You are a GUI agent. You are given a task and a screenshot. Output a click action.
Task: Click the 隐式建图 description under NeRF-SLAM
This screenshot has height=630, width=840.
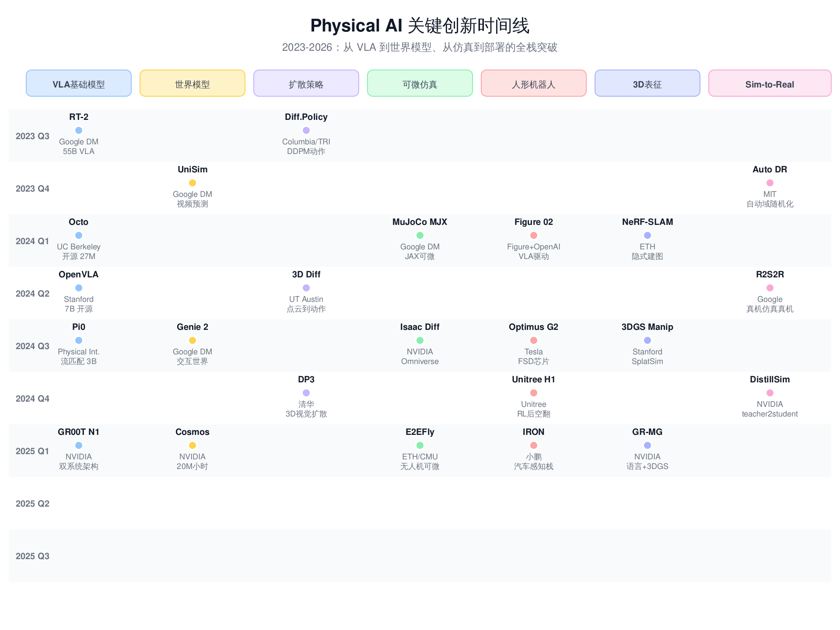647,256
